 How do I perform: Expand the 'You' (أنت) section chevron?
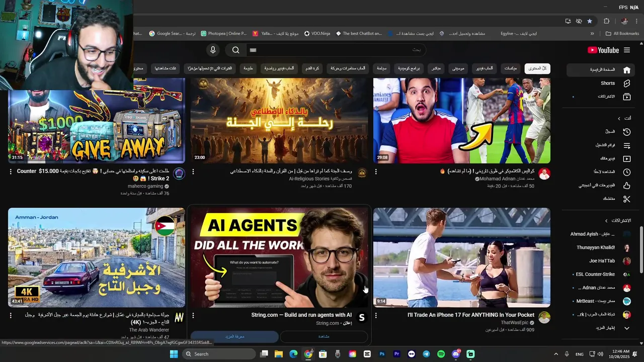(619, 118)
